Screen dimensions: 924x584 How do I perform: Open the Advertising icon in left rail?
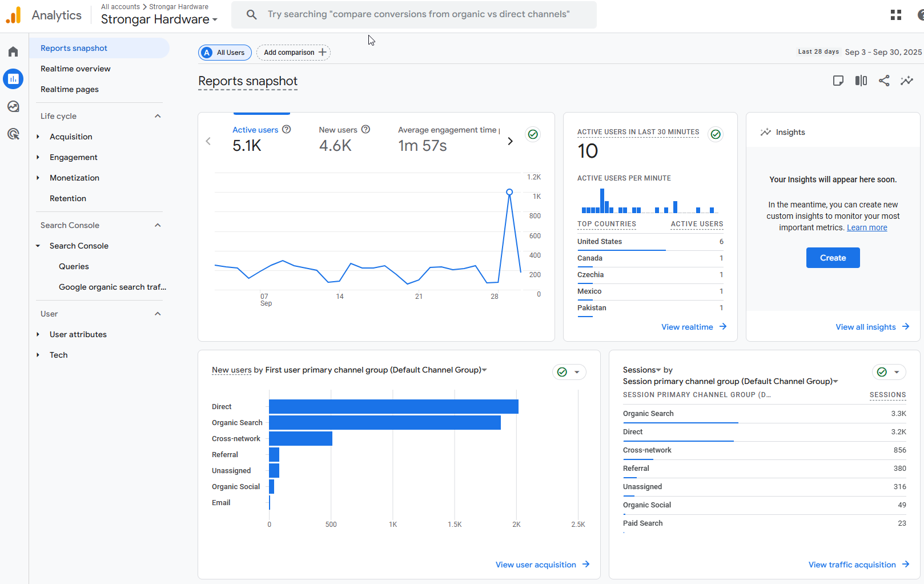point(13,134)
